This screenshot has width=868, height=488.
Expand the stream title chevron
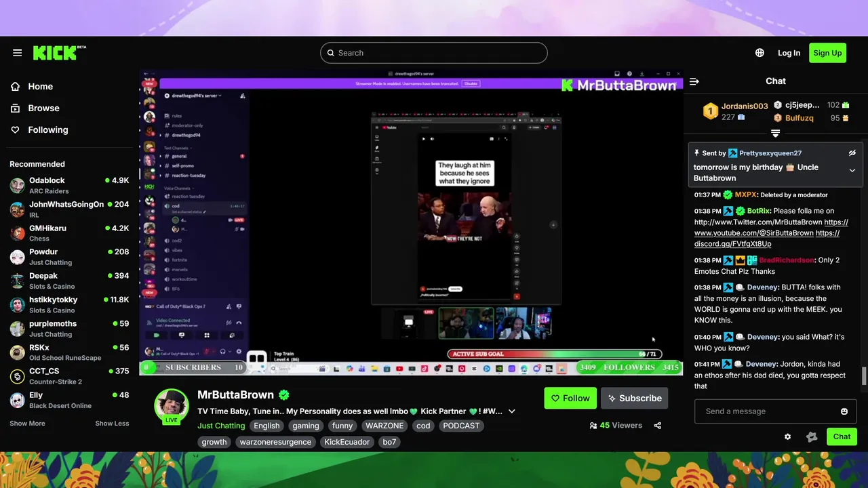[512, 411]
